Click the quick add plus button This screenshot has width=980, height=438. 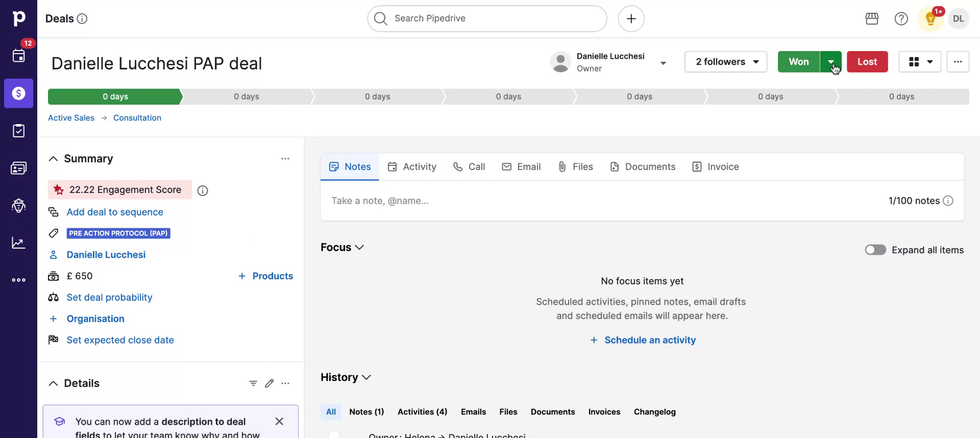click(x=631, y=19)
